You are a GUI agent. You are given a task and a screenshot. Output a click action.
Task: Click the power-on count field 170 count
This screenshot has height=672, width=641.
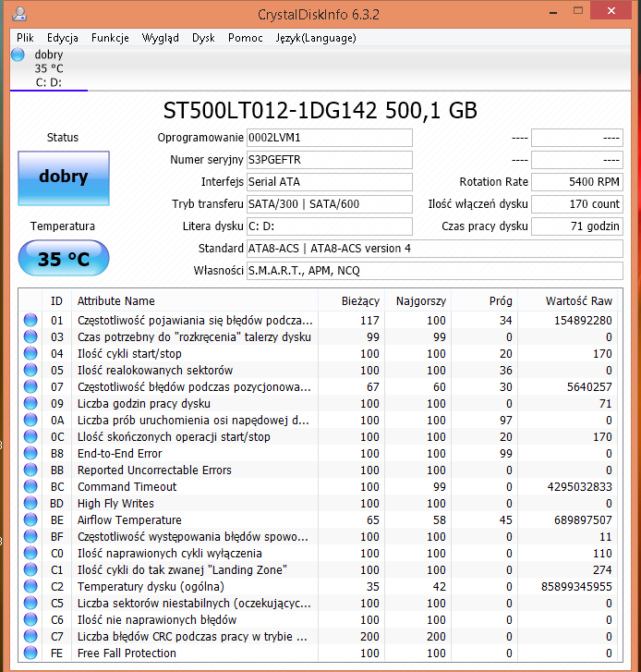[577, 204]
